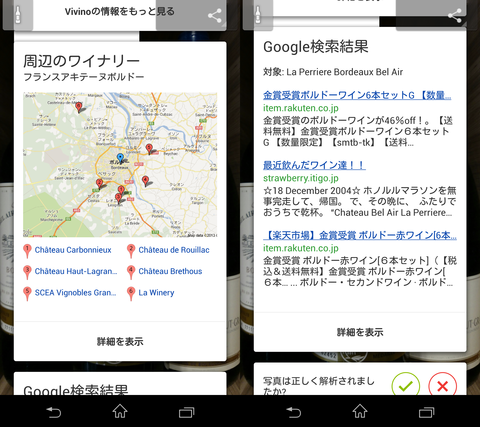Tap '詳細を表示' under Google search results card

pyautogui.click(x=360, y=332)
